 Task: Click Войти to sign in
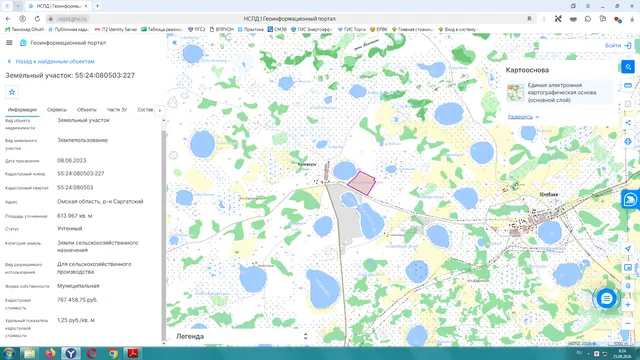tap(618, 46)
